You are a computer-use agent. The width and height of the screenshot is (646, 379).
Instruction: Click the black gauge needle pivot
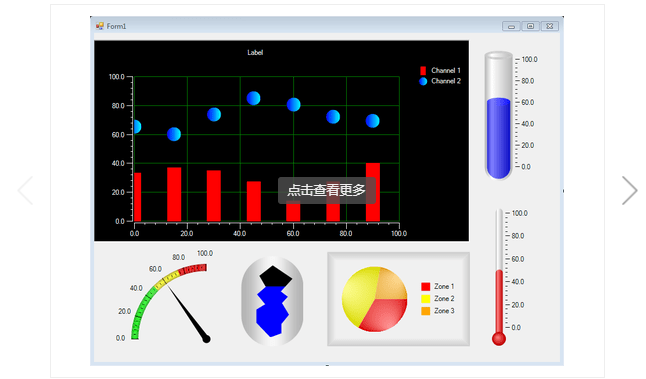pyautogui.click(x=206, y=339)
